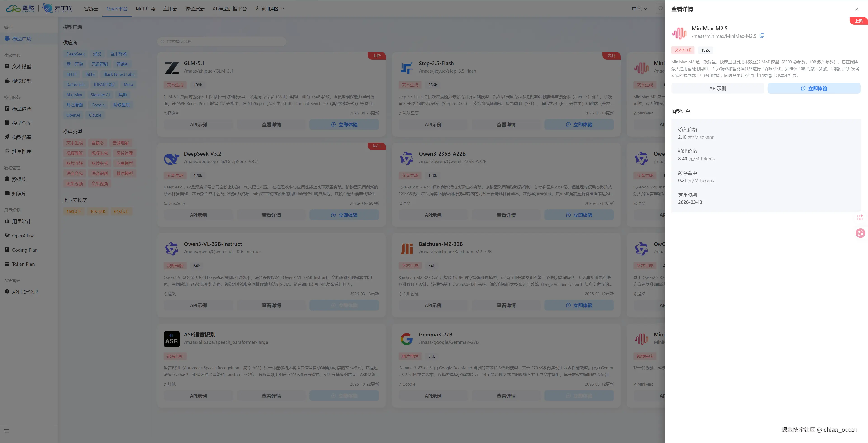Click the 192k context tag in the drawer
The image size is (868, 443).
(x=705, y=50)
